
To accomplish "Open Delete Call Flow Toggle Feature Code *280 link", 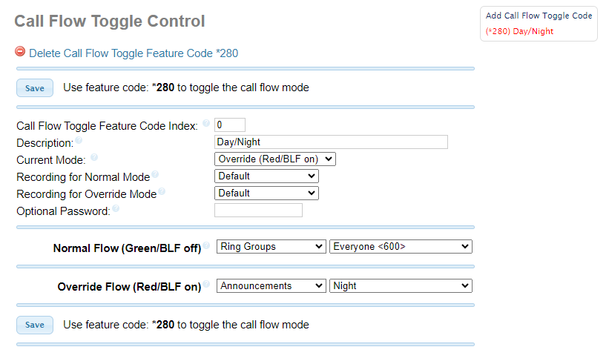I will tap(134, 53).
